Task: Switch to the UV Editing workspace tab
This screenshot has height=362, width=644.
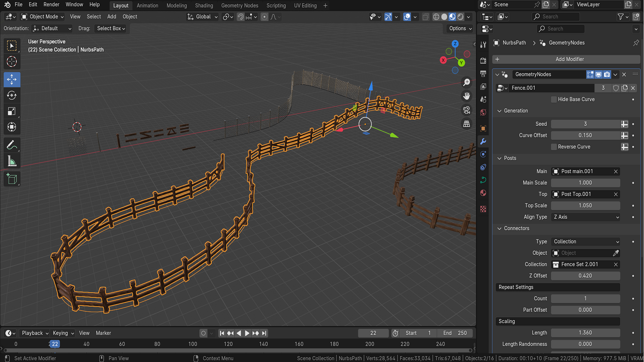Action: coord(305,6)
